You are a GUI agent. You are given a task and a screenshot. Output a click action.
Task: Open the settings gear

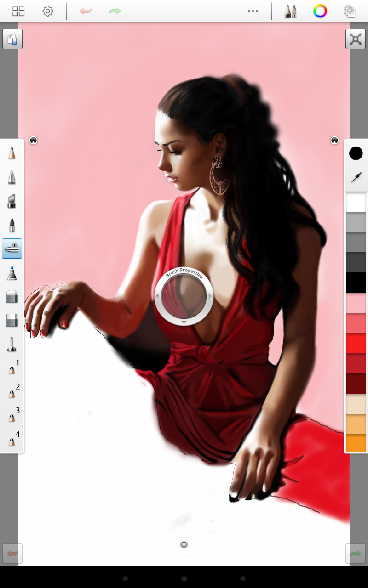48,11
